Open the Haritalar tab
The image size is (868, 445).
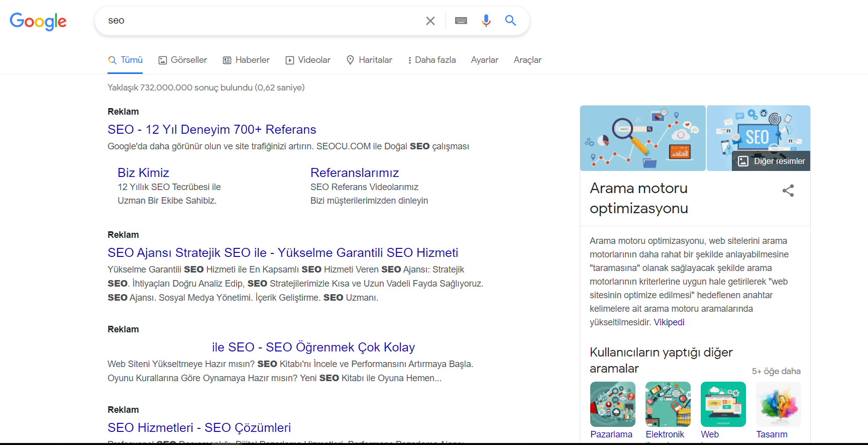click(x=369, y=60)
